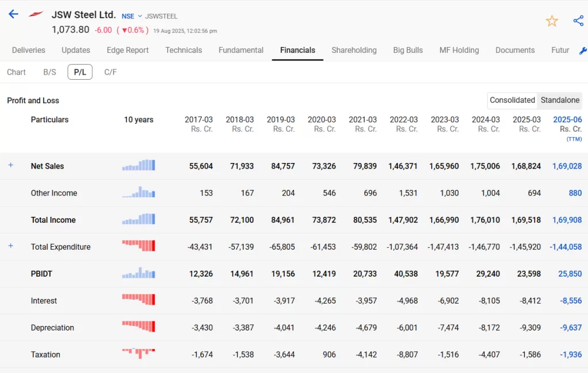Open the Big Bulls tab
The width and height of the screenshot is (588, 373).
(x=408, y=50)
